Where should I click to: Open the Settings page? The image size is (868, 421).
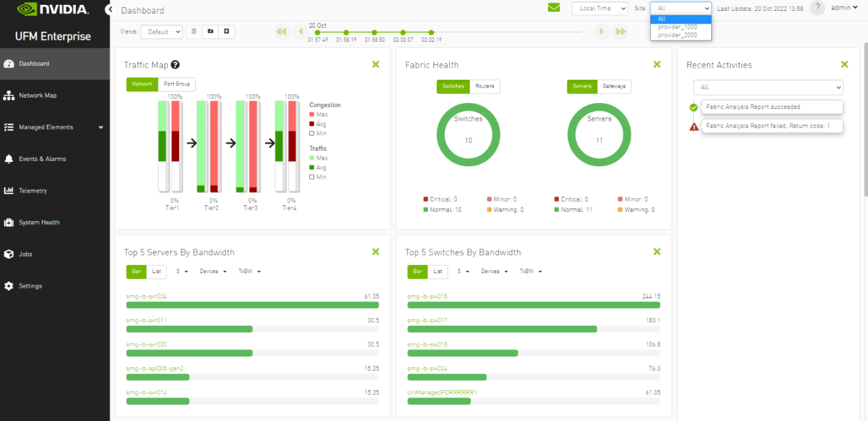[31, 285]
